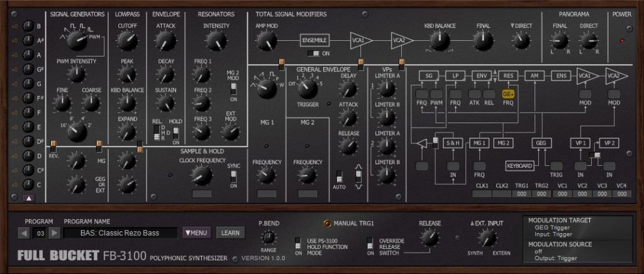Toggle the OVERRIDE RELEASE SWITCH

[370, 244]
